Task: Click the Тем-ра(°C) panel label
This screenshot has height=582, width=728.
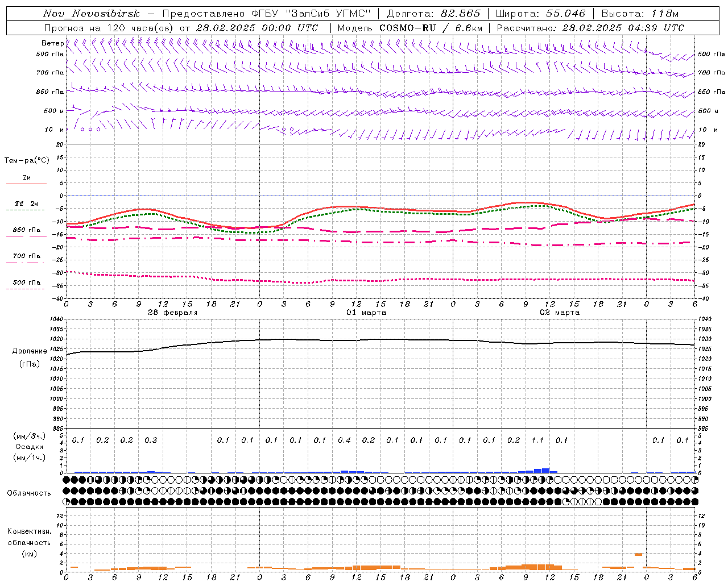Action: click(x=27, y=161)
